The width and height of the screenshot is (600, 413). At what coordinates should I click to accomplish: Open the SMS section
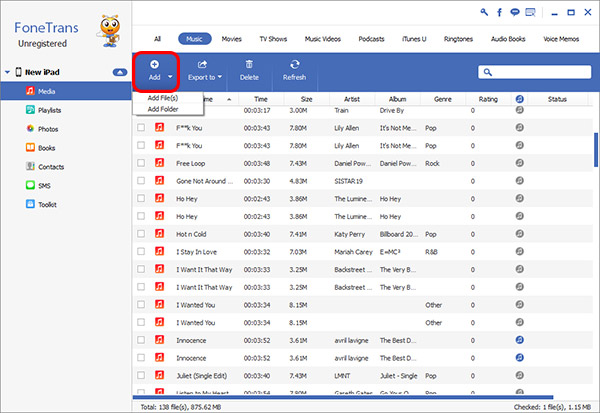point(44,185)
